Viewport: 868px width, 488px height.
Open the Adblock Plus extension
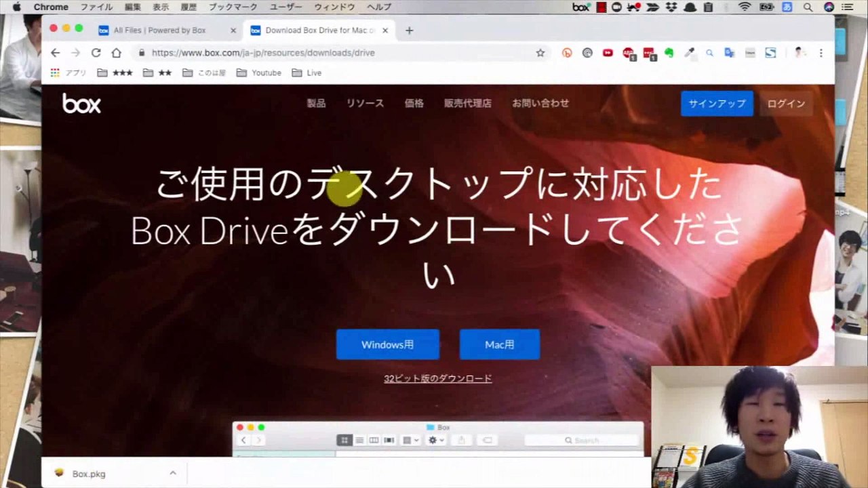629,53
